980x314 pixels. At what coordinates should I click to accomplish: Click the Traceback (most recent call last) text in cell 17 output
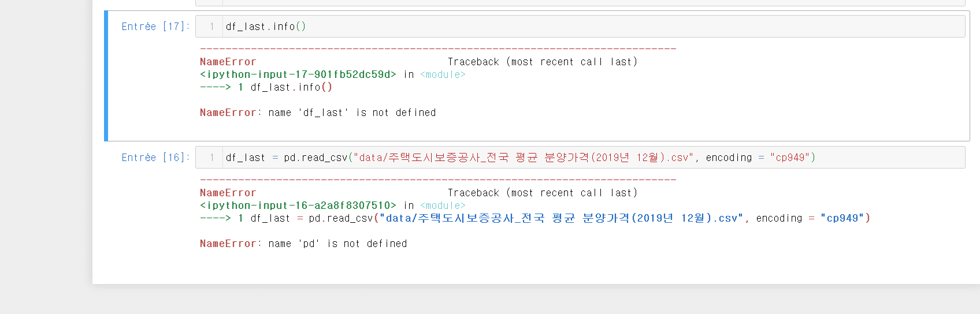543,62
